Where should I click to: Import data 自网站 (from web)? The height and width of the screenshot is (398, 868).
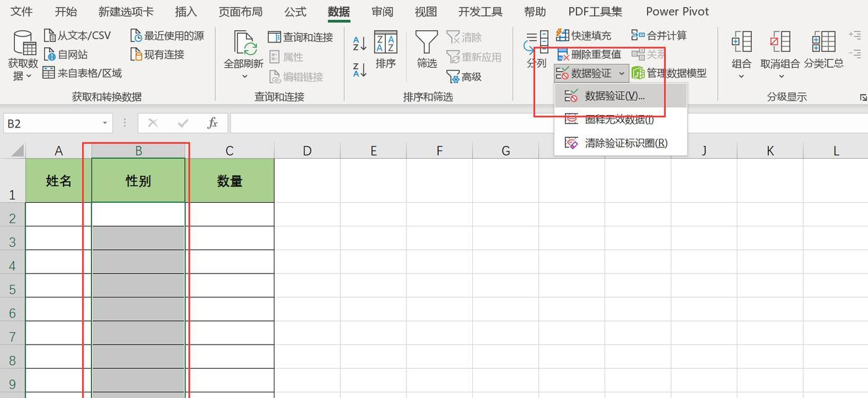[65, 54]
